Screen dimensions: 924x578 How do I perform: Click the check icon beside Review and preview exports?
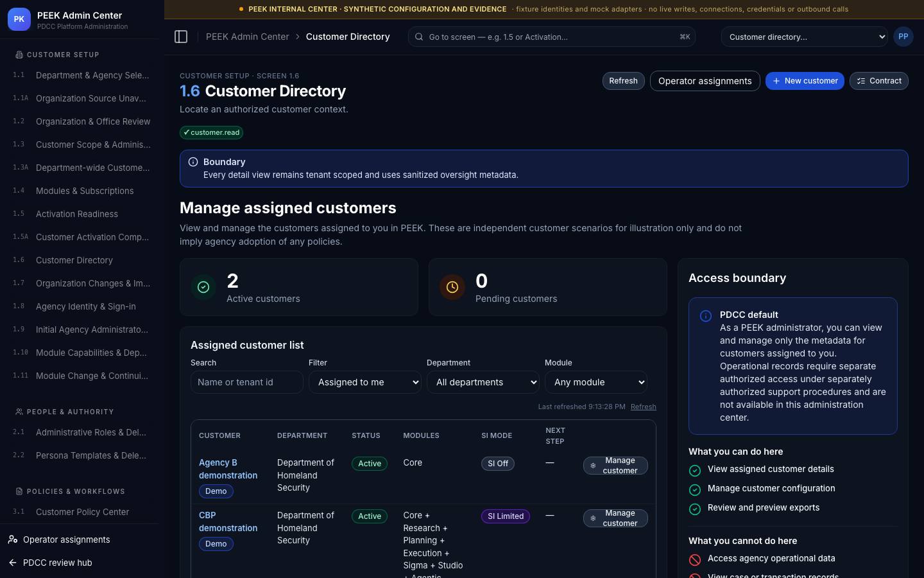(695, 509)
